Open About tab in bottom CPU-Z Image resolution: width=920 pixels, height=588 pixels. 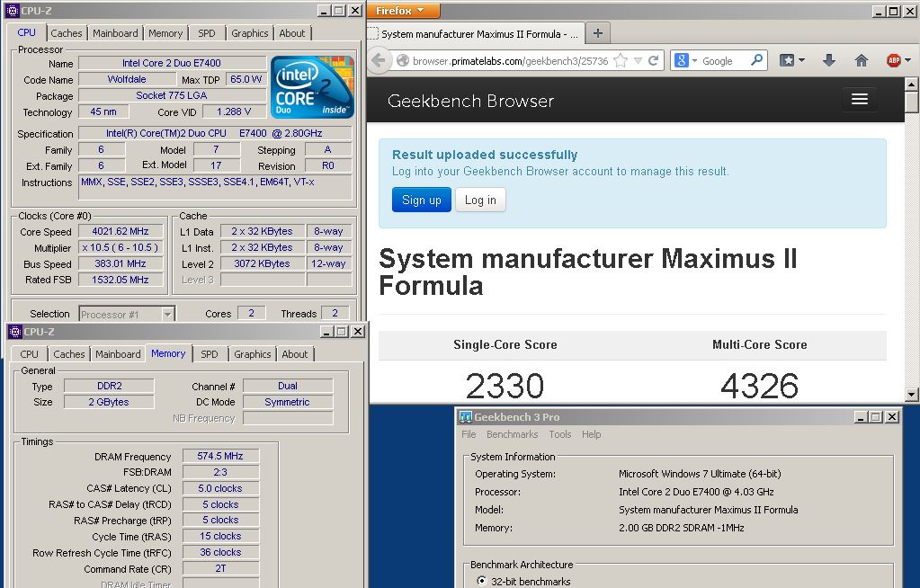point(295,354)
